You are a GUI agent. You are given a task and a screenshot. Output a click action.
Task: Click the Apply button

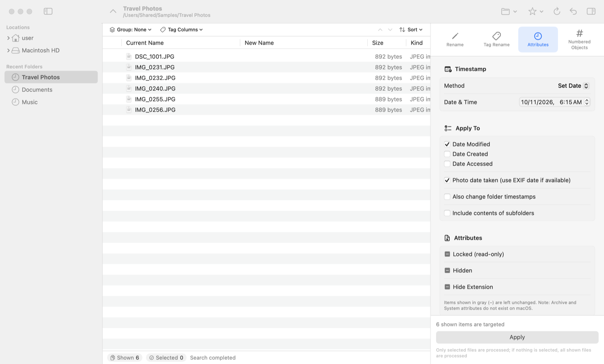[517, 337]
